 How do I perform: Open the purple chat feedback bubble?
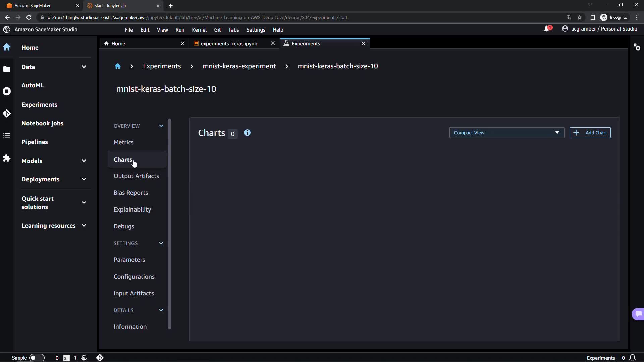click(x=638, y=314)
